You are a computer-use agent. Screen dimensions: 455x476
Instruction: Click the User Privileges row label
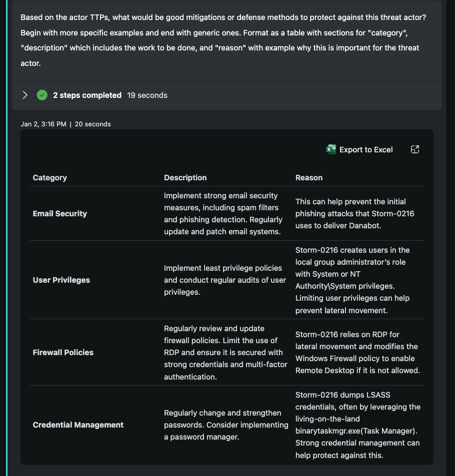point(61,280)
